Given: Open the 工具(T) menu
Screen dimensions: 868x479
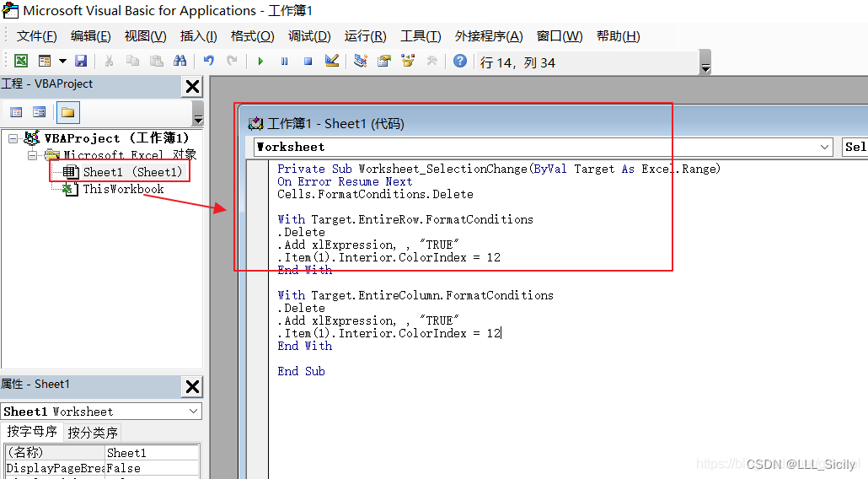Looking at the screenshot, I should pyautogui.click(x=421, y=36).
